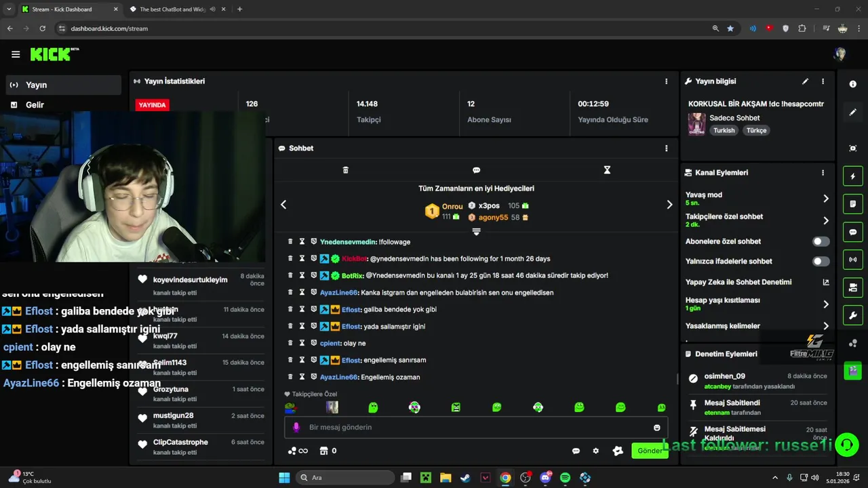
Task: Insert the Pepe emote from follower emotes
Action: click(x=290, y=407)
